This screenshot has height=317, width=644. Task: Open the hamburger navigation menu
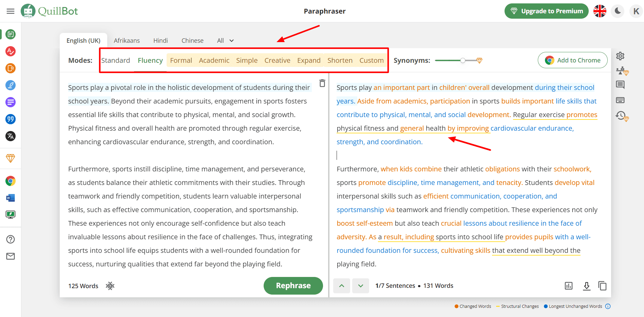[11, 11]
